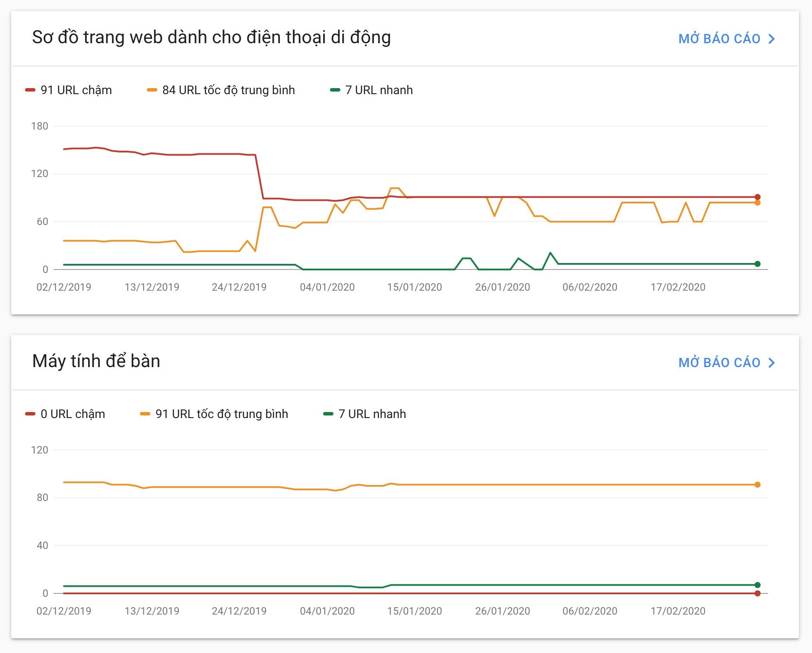Click the green endpoint dot on the mobile chart
812x653 pixels.
(758, 264)
